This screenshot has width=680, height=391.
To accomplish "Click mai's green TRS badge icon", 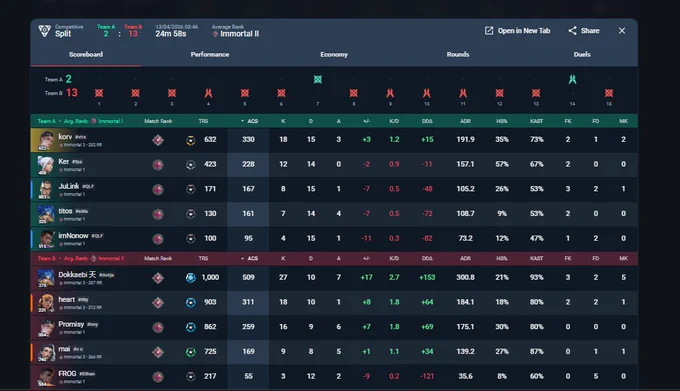I will [190, 352].
